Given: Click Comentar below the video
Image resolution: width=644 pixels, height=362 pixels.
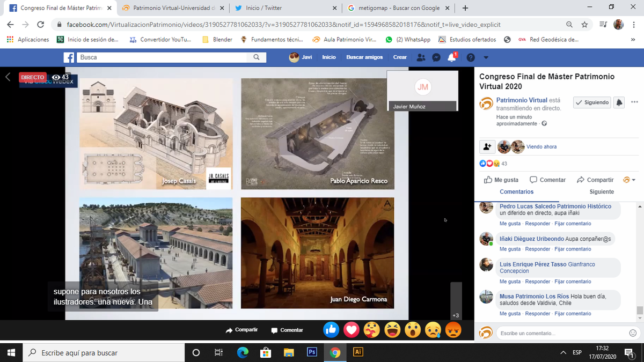Looking at the screenshot, I should (x=287, y=330).
